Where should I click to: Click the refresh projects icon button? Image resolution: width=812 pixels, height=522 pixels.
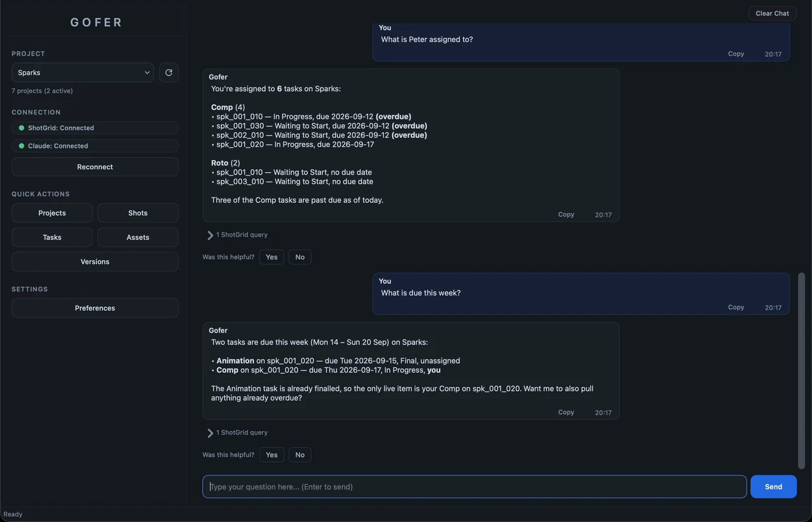169,72
